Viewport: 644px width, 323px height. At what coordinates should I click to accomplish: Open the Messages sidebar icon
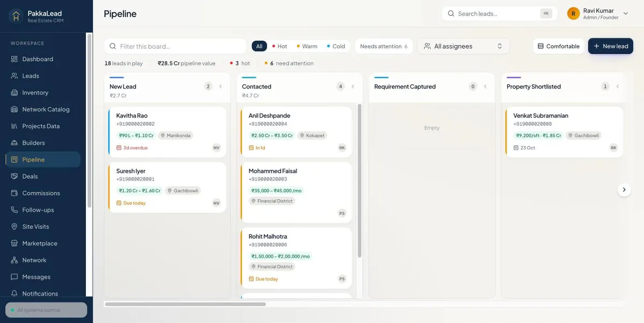coord(14,277)
